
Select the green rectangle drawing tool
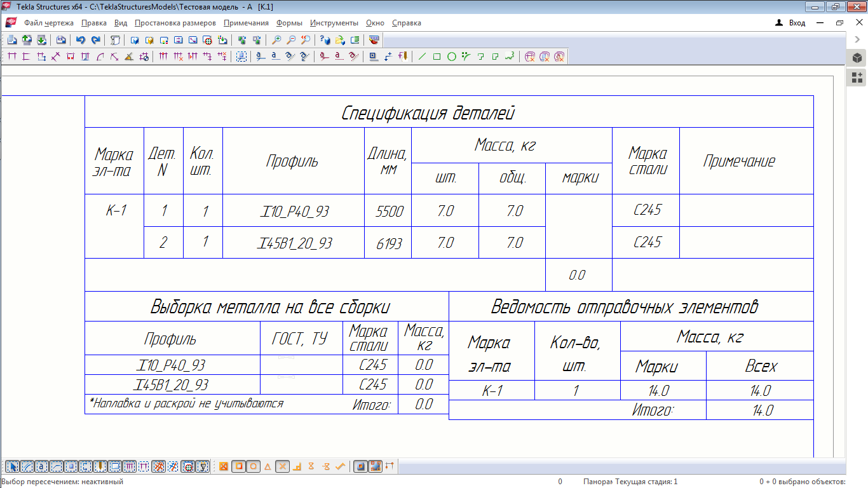point(437,57)
